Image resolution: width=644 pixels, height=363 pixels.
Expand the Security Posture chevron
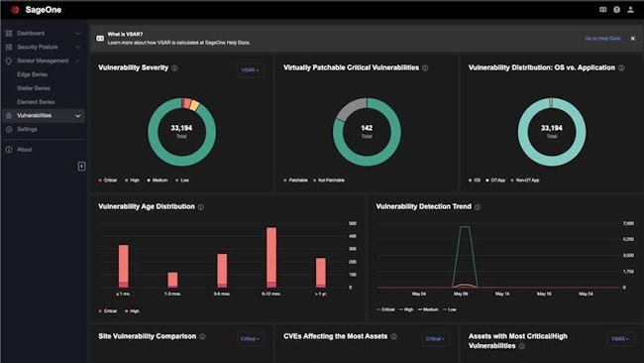(x=77, y=47)
